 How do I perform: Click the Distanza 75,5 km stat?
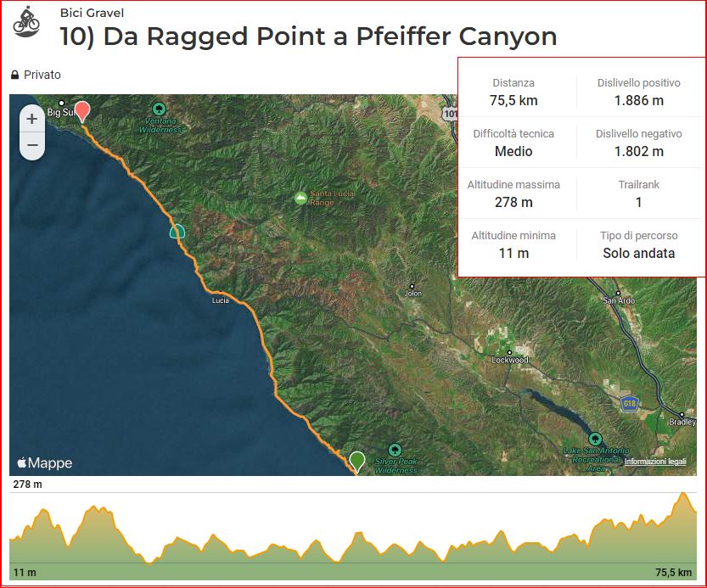point(513,92)
